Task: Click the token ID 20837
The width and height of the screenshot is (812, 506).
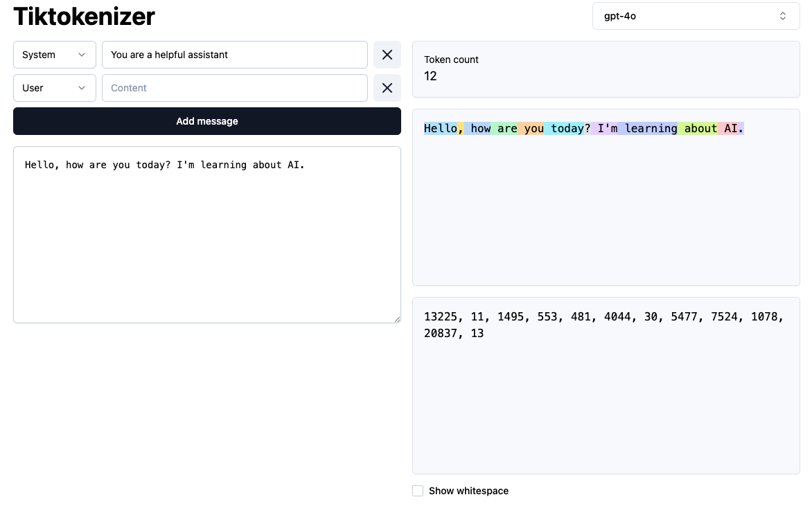Action: point(441,334)
